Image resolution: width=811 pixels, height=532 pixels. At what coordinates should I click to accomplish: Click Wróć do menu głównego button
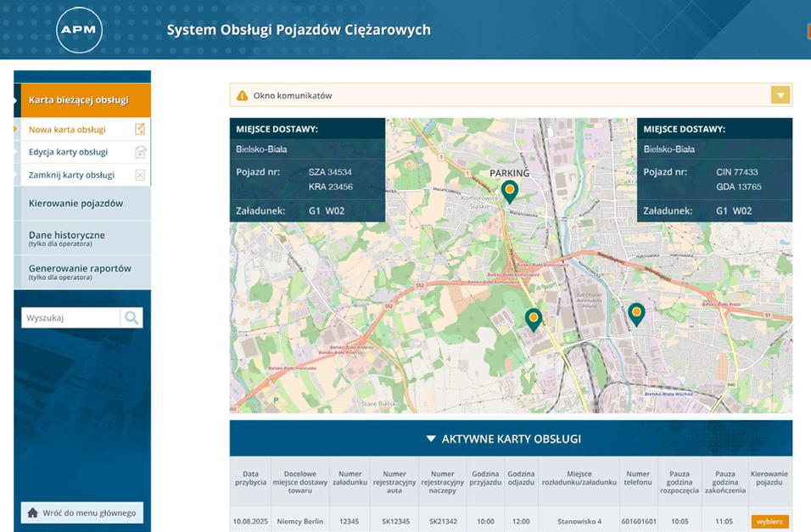pos(82,512)
